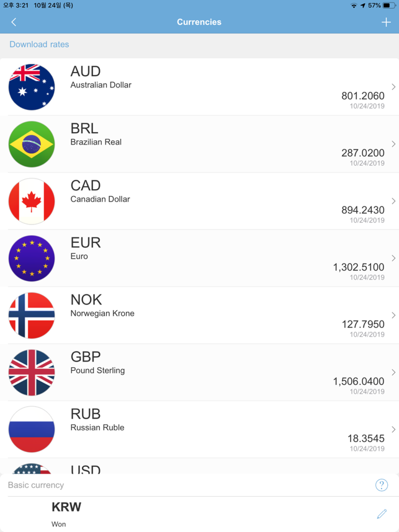Tap the Brazilian flag icon

point(32,144)
